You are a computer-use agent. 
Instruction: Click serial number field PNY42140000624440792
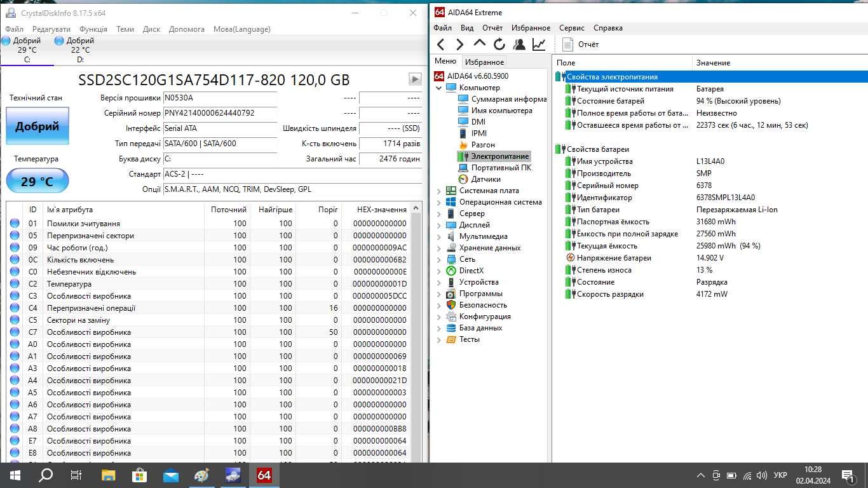click(x=220, y=113)
